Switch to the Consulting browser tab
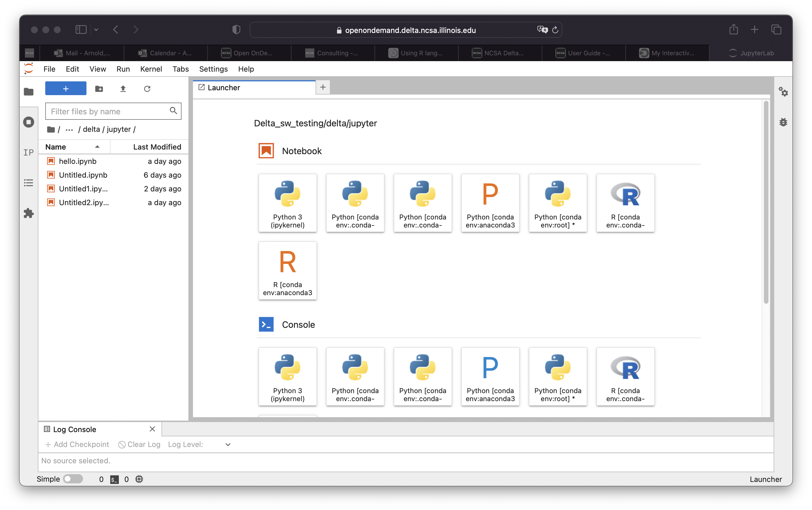812x510 pixels. coord(332,53)
